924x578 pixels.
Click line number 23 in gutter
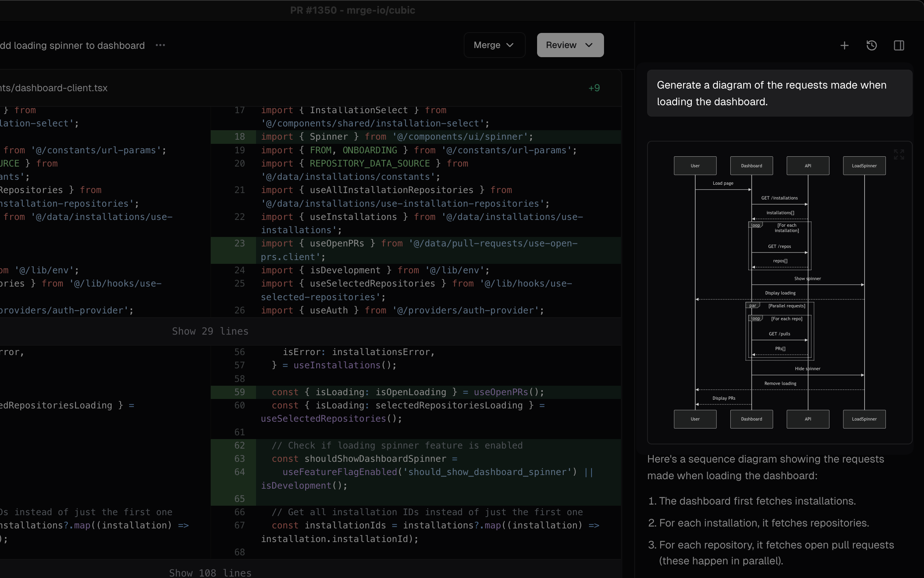[239, 243]
